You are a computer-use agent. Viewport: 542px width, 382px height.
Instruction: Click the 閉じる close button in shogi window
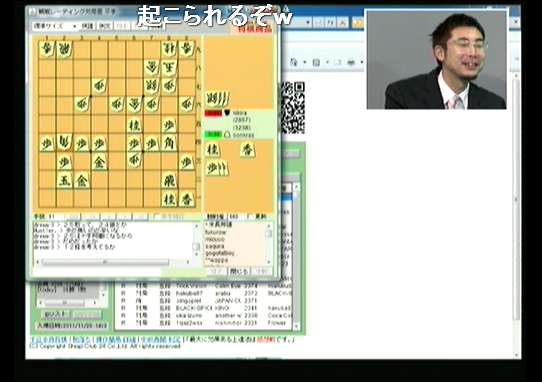click(240, 271)
